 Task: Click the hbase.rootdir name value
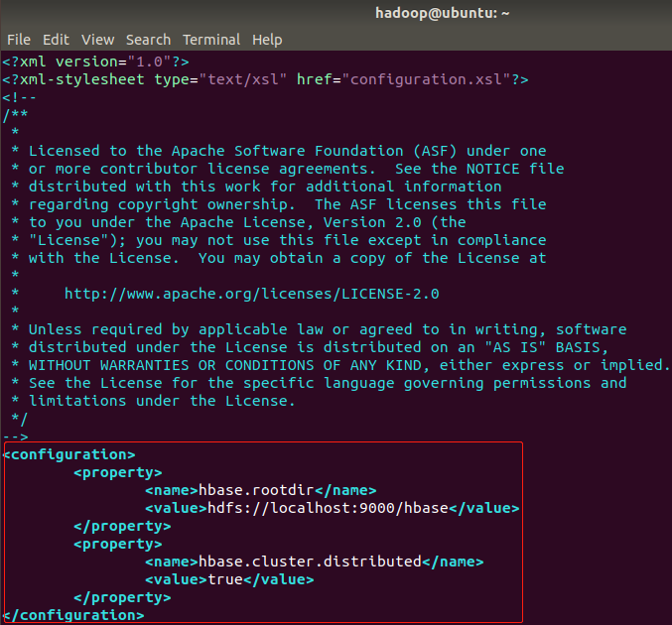256,490
